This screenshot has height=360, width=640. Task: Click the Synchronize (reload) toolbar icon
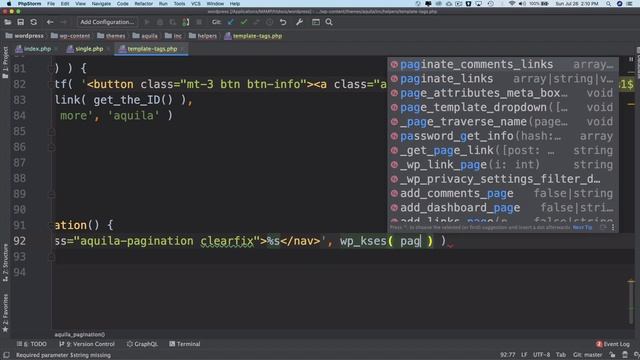tap(33, 22)
